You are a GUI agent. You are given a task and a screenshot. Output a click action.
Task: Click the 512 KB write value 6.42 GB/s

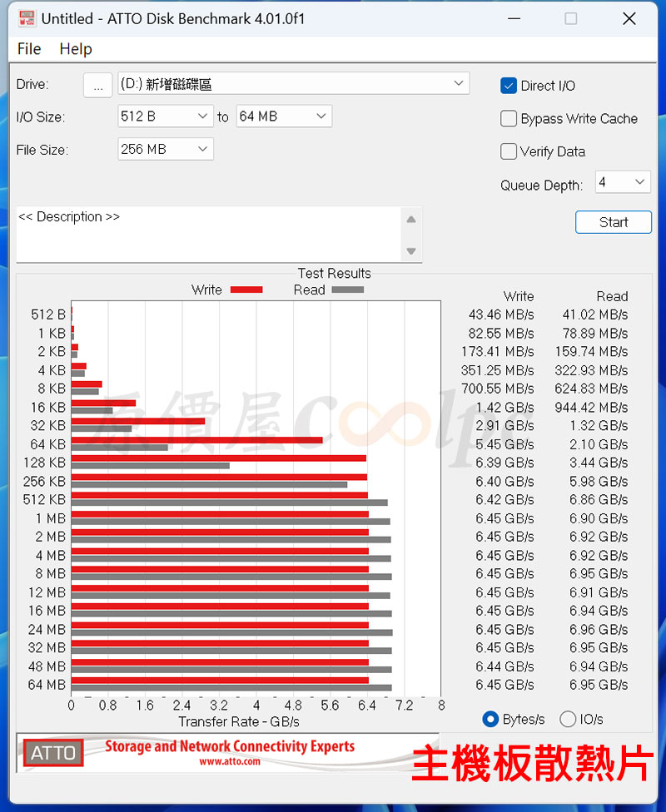coord(504,500)
